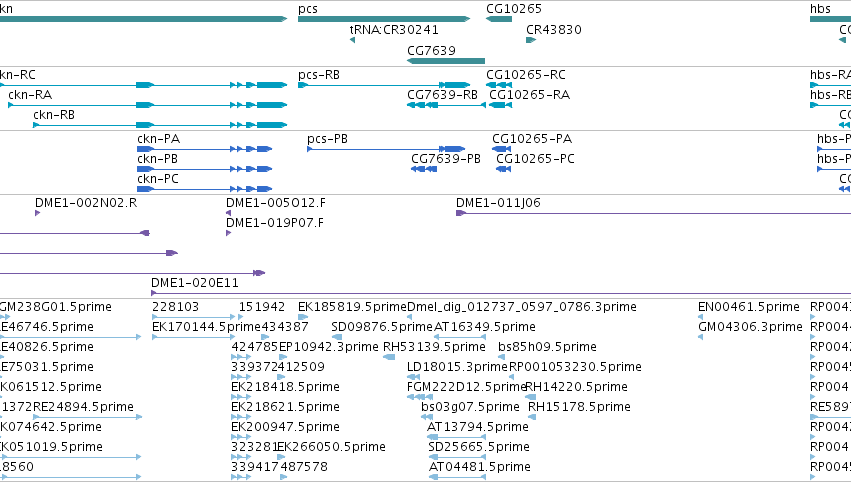The height and width of the screenshot is (482, 851).
Task: Select the SD25665.5prime label
Action: (x=479, y=447)
